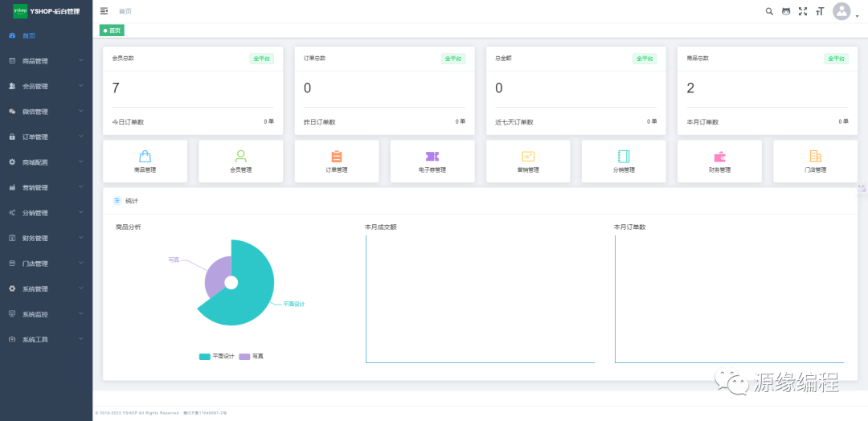Image resolution: width=868 pixels, height=421 pixels.
Task: Click the round icon beside 统计 heading
Action: [117, 201]
